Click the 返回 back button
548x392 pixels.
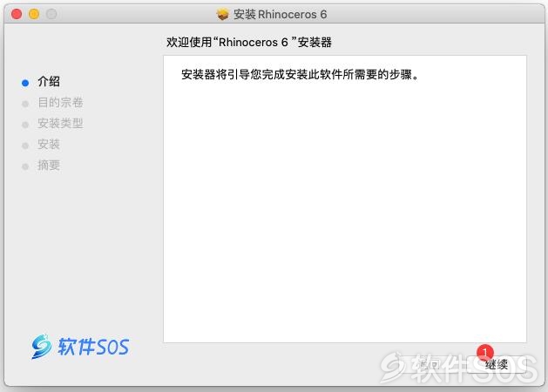(428, 365)
